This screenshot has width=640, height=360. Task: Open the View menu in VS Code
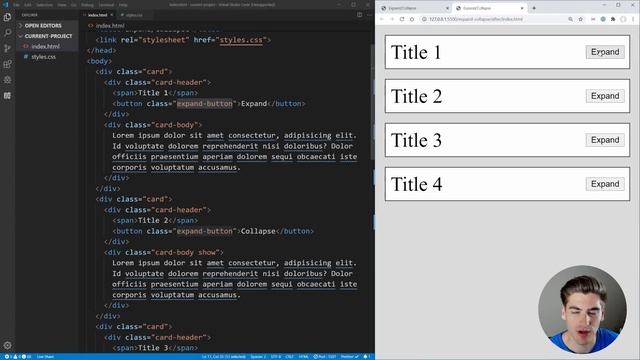tap(62, 5)
